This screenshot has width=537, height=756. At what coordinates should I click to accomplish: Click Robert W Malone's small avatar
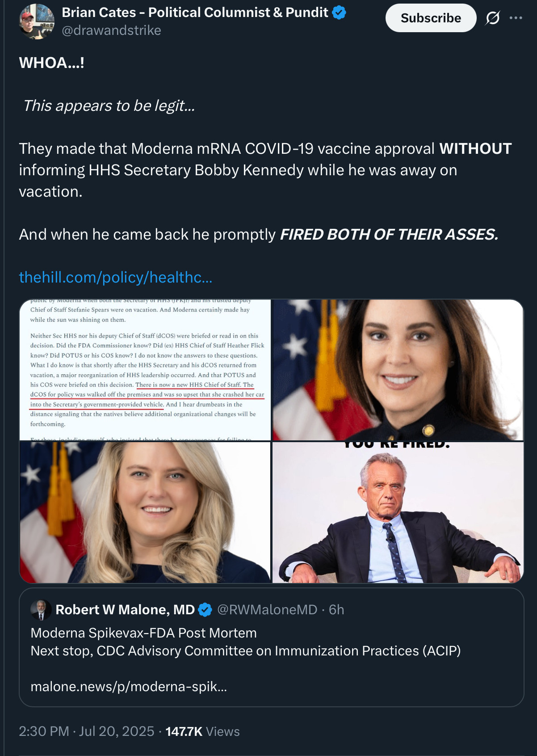point(41,610)
